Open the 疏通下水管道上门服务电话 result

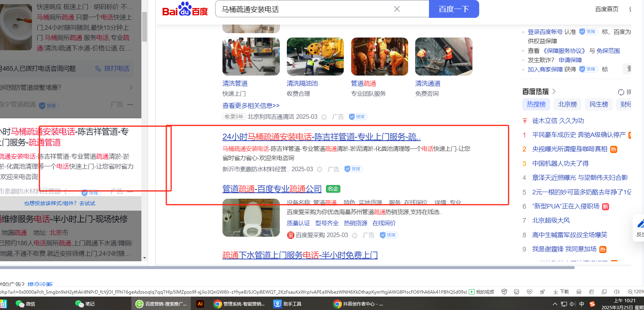click(x=300, y=255)
